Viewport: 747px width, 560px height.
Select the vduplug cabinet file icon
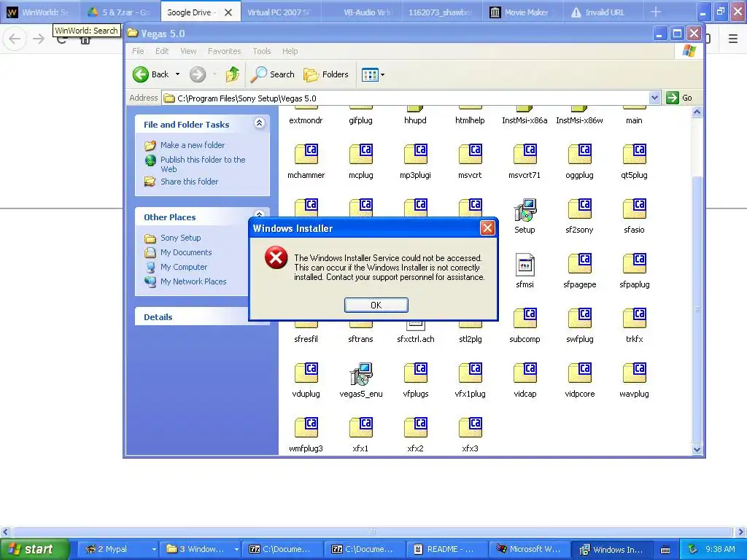[306, 373]
